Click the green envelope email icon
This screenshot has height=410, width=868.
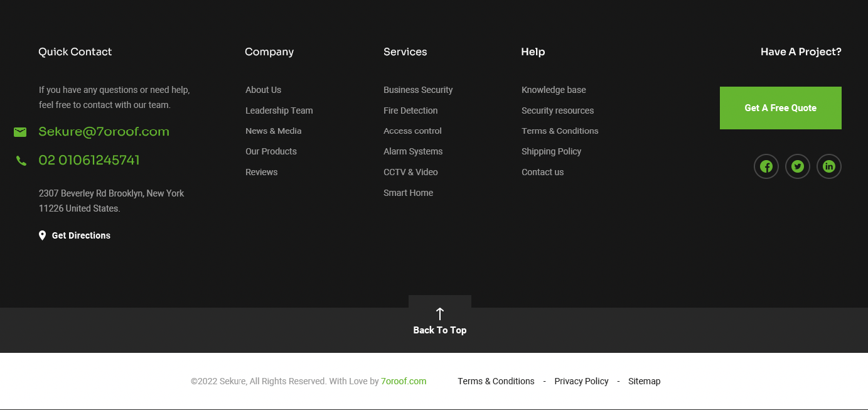pos(20,132)
